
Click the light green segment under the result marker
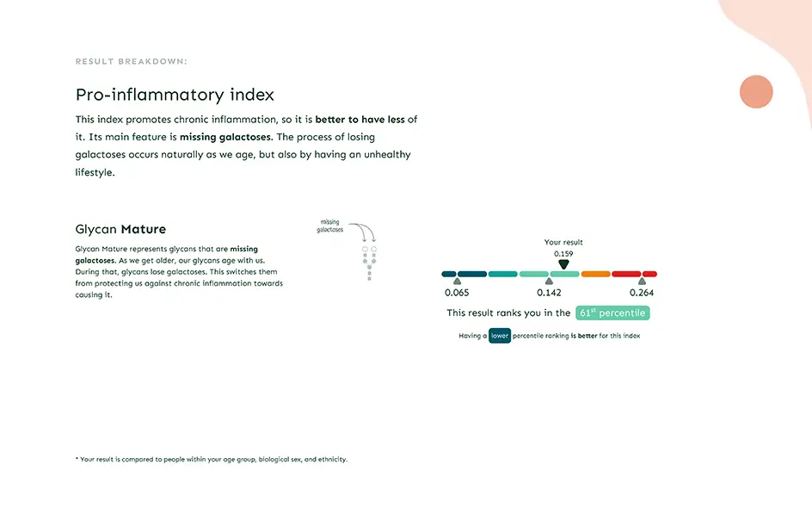click(564, 274)
